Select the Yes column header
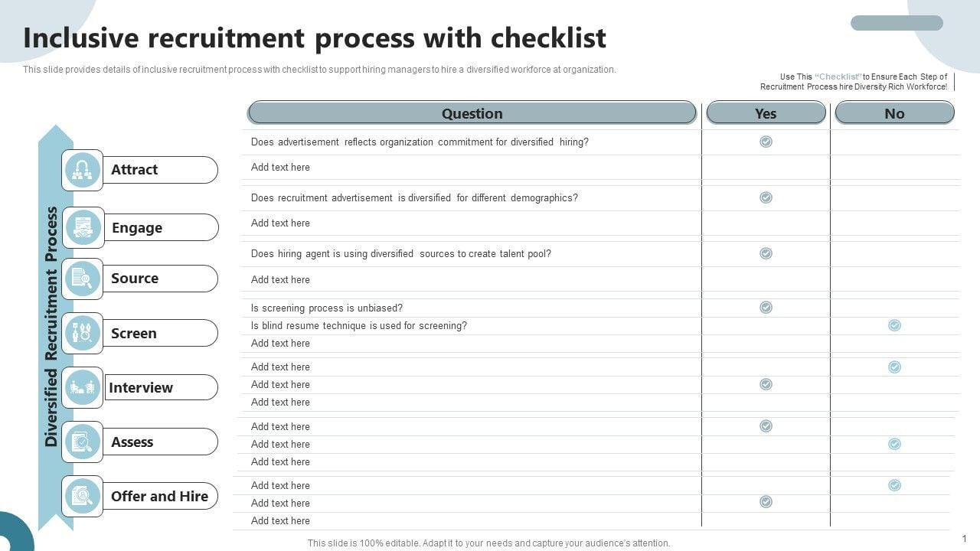980x551 pixels. [766, 113]
